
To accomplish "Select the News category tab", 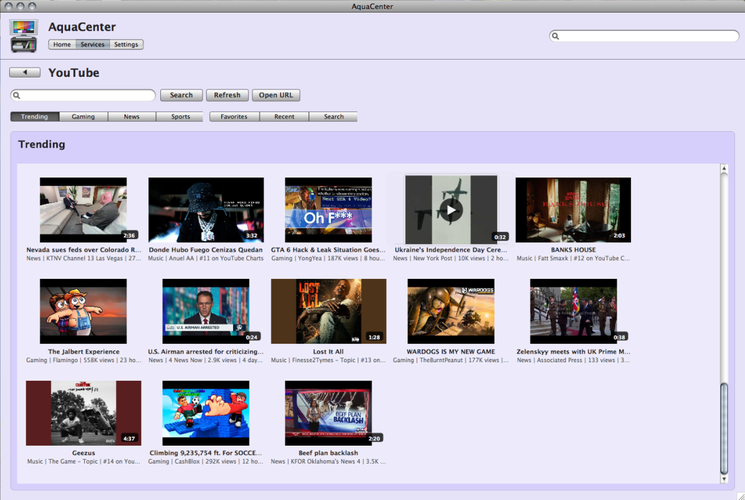I will 132,116.
